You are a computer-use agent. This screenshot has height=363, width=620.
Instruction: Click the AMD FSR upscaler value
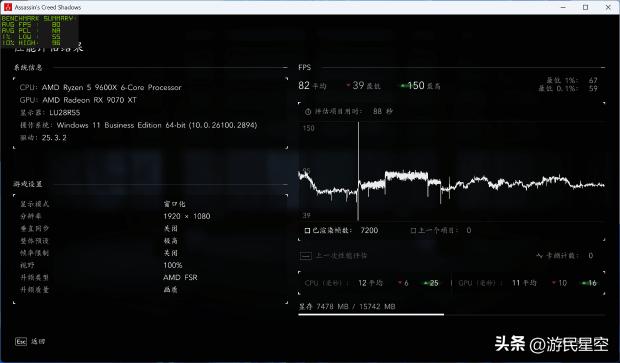point(180,278)
